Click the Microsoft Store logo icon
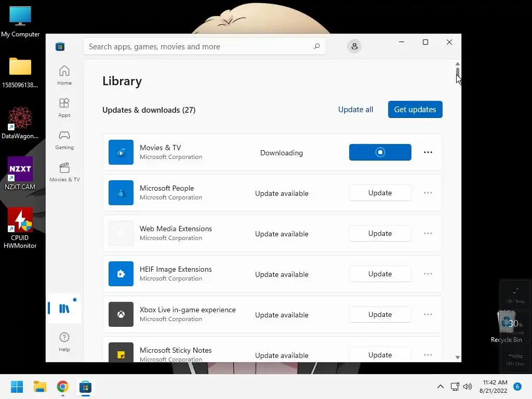The image size is (532, 399). coord(60,46)
